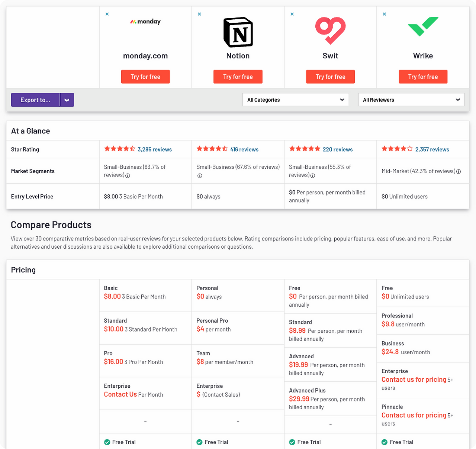This screenshot has height=449, width=476.
Task: Open Wrike's 2,357 reviews link
Action: click(432, 149)
